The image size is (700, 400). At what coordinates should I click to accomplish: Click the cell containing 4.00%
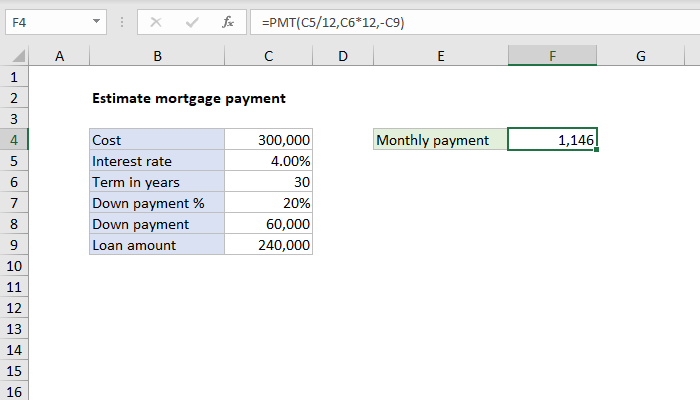[268, 161]
